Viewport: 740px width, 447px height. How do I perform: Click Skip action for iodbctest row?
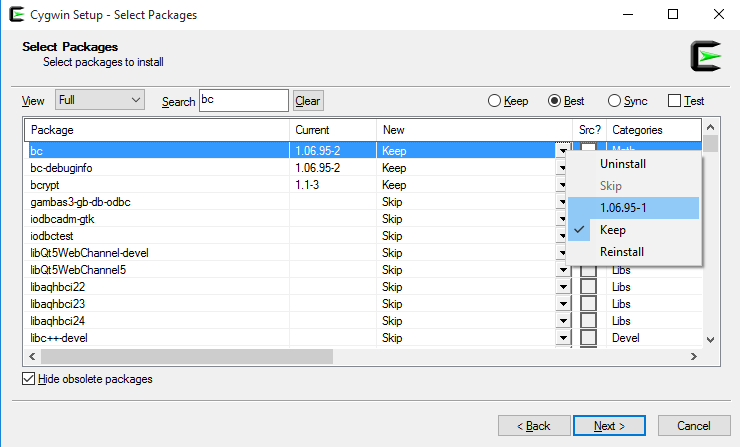tap(392, 236)
